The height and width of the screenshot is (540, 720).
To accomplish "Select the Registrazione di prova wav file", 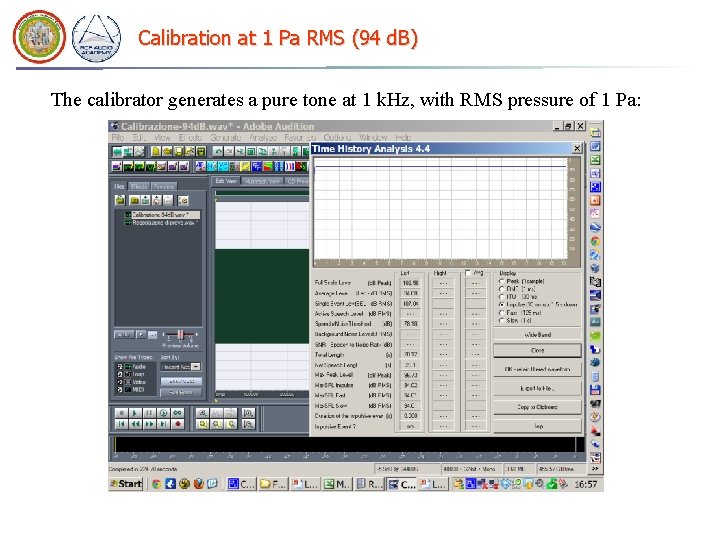I will (162, 223).
